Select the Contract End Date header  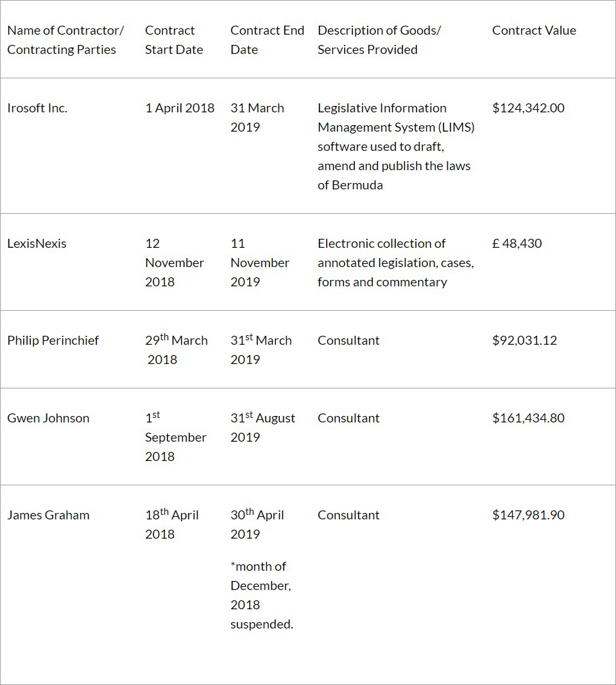point(267,40)
